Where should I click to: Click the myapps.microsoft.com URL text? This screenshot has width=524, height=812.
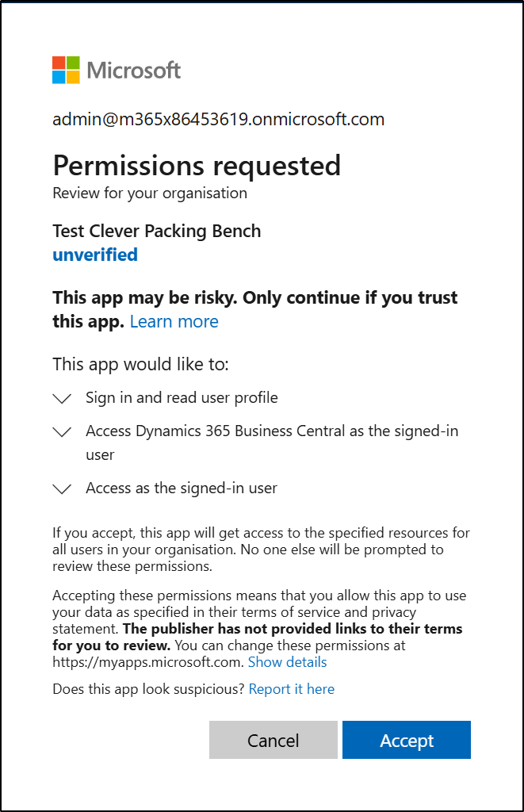[x=148, y=662]
